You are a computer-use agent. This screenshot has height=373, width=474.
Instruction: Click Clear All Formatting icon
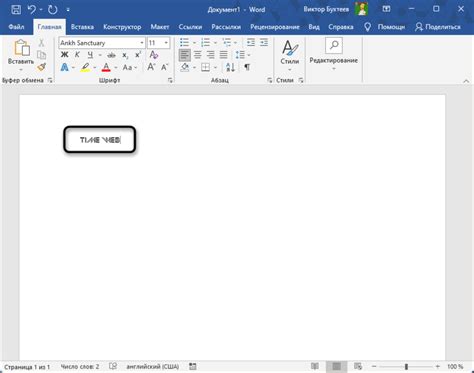[154, 55]
